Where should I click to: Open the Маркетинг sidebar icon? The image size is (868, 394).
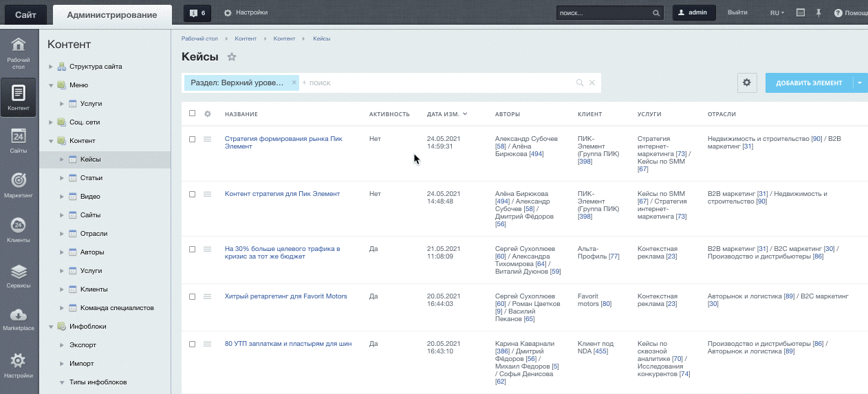click(x=19, y=185)
